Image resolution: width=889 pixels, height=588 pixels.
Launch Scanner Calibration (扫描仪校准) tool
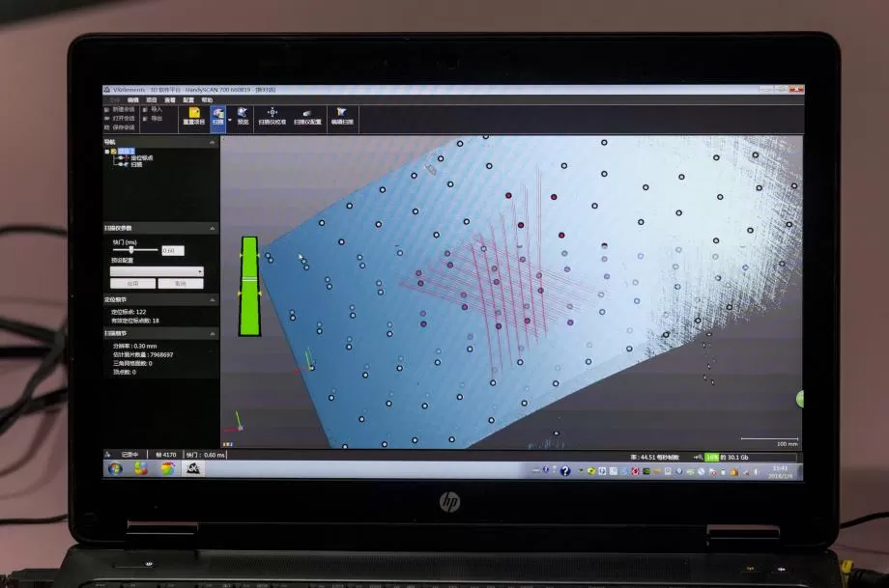[272, 116]
